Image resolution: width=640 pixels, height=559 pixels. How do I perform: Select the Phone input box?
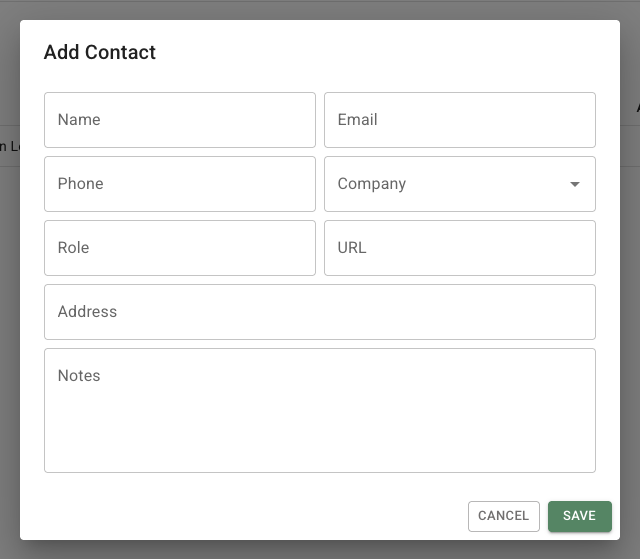180,184
